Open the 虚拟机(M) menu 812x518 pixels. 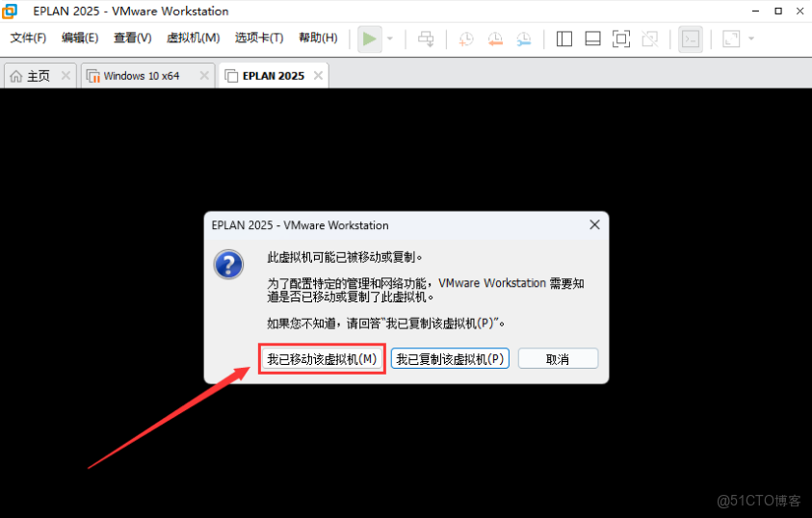tap(194, 38)
